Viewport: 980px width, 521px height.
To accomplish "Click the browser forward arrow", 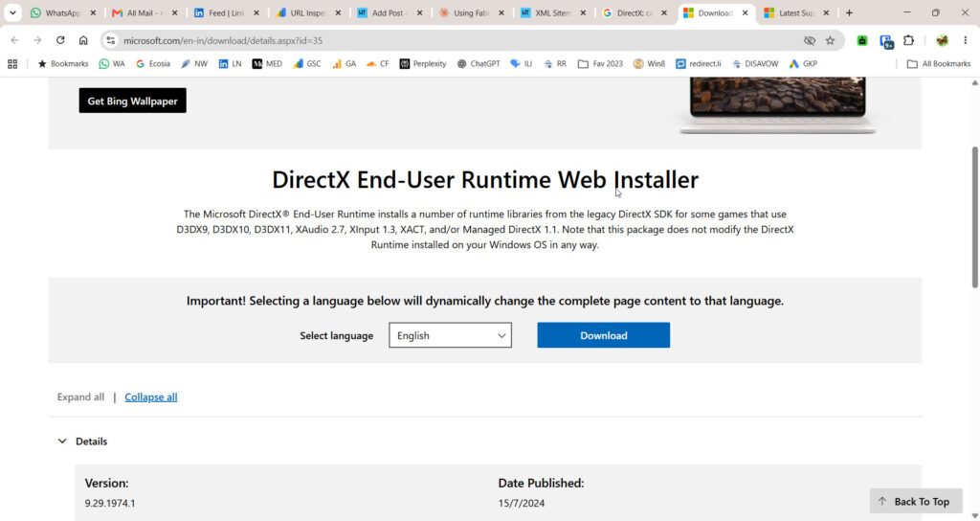I will (x=37, y=40).
